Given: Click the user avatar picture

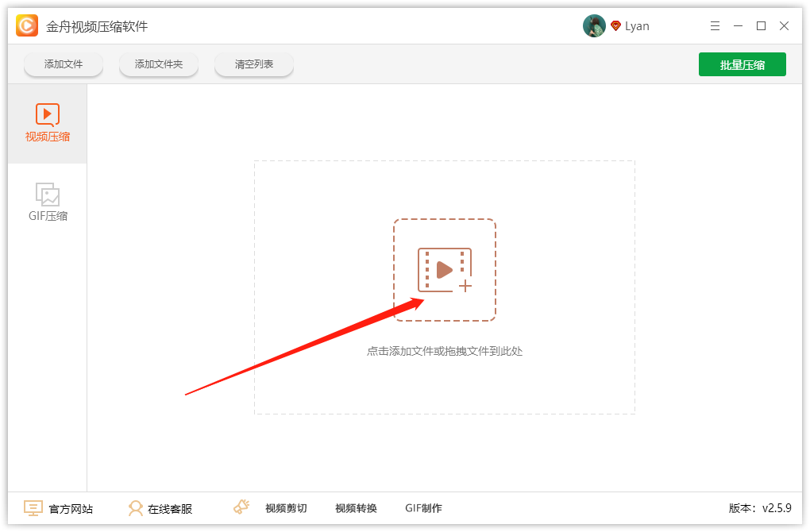Looking at the screenshot, I should coord(594,26).
